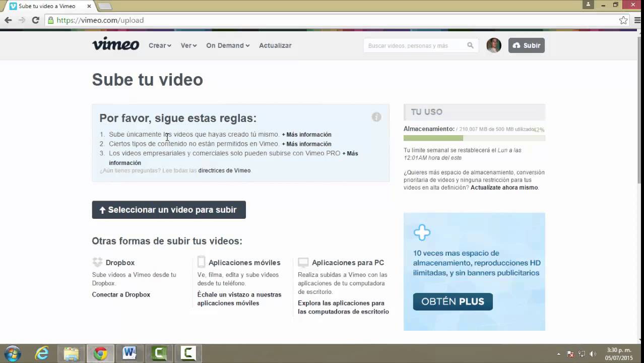Click the volume speaker tray icon

pyautogui.click(x=593, y=354)
